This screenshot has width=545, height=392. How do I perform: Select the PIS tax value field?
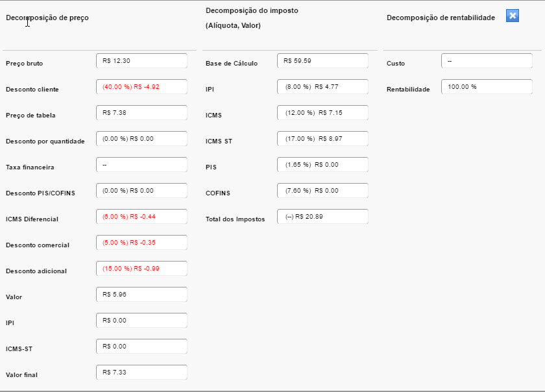point(323,165)
